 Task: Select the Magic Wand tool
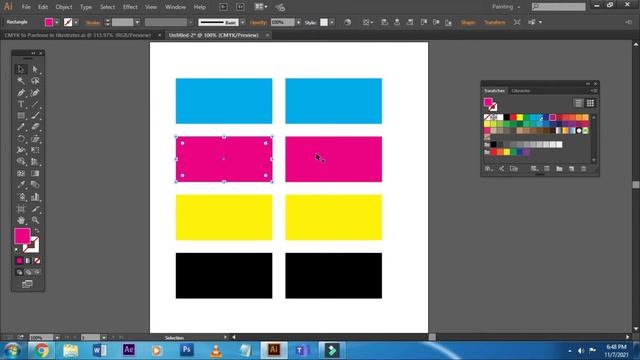point(21,81)
